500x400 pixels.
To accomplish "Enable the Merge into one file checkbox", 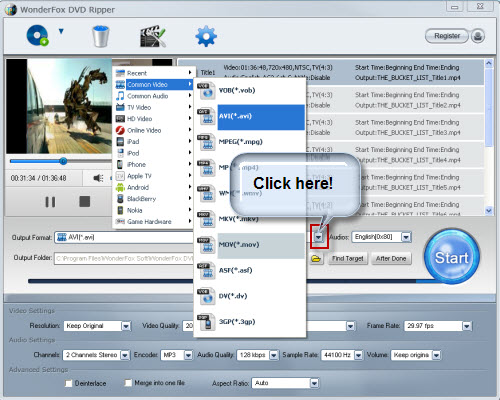I will (128, 383).
